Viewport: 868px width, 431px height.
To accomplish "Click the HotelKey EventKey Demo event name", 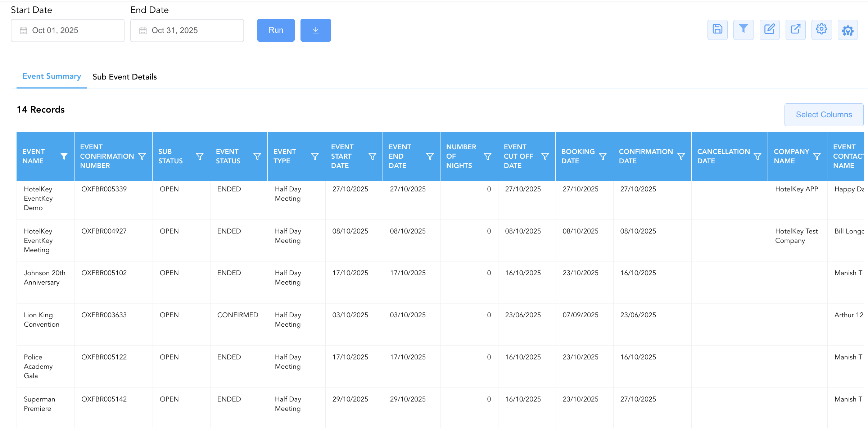I will click(38, 198).
